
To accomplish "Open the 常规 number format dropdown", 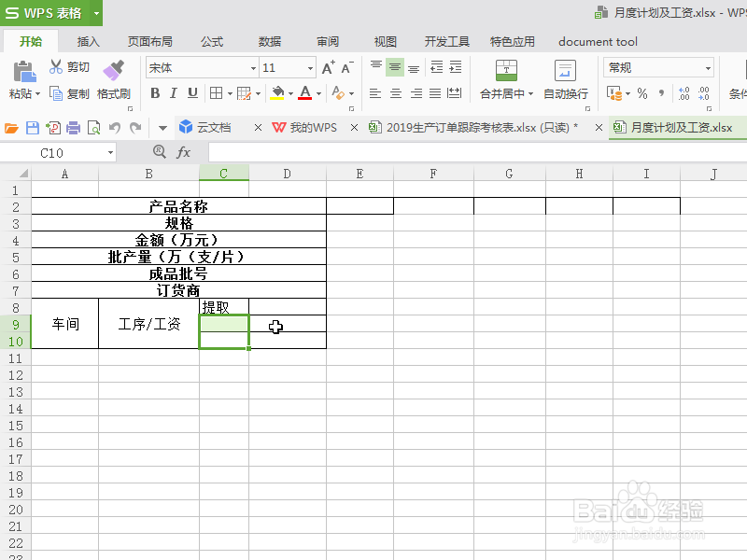I will 707,67.
